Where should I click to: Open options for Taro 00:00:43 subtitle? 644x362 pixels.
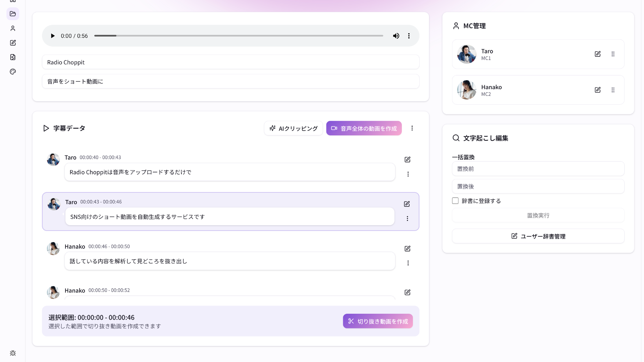click(407, 219)
